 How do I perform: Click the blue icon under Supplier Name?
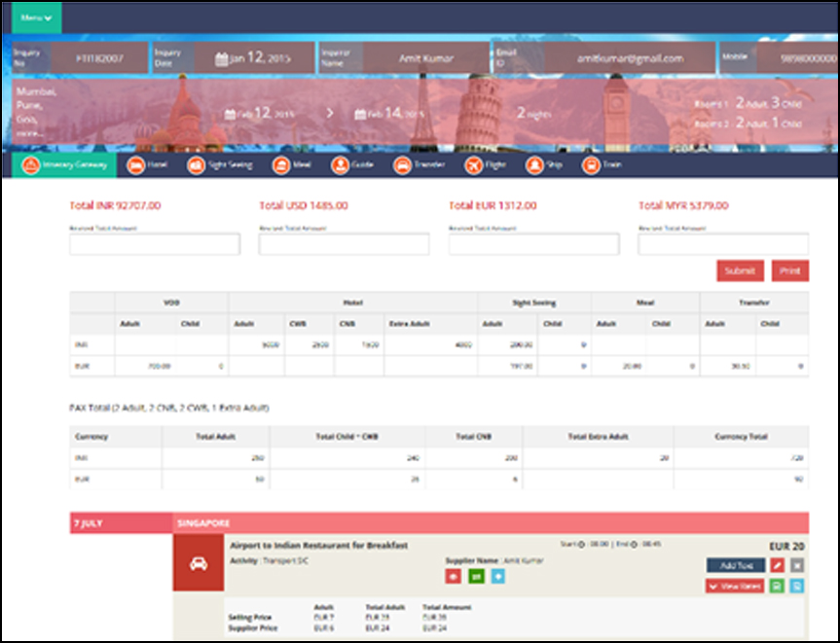[x=499, y=576]
